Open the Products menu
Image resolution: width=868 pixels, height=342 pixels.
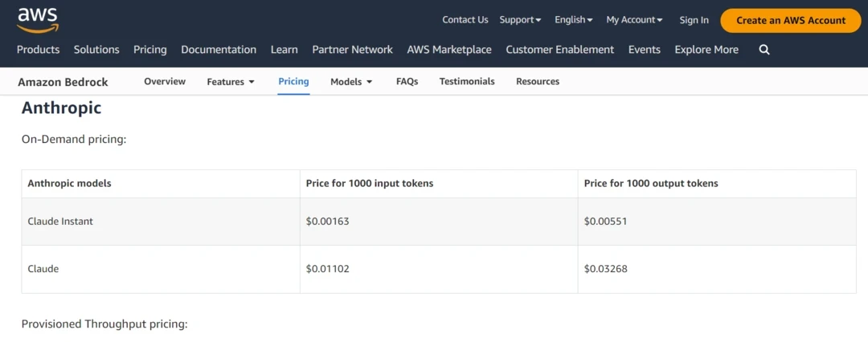click(x=39, y=50)
